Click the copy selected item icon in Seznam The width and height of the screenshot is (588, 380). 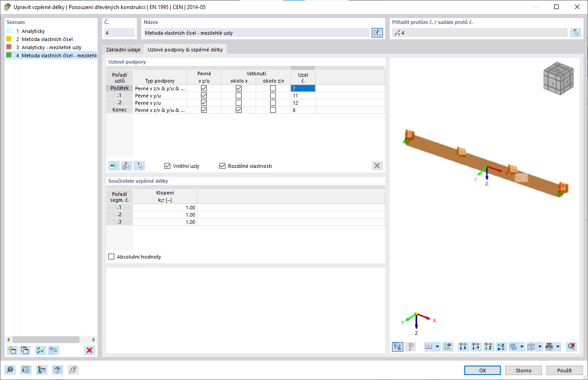(25, 350)
